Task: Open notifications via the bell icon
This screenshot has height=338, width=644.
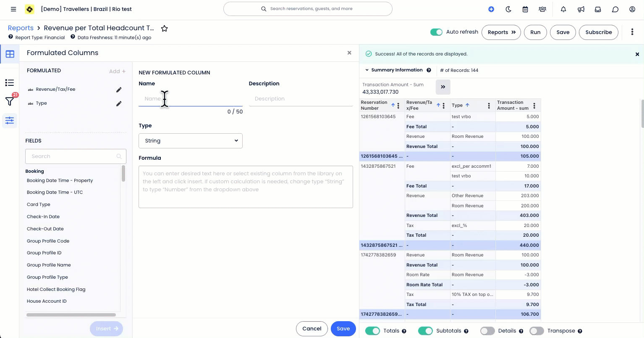Action: (563, 9)
